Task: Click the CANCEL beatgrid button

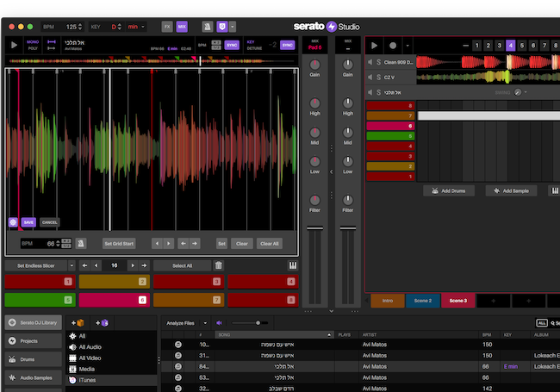Action: pyautogui.click(x=50, y=222)
